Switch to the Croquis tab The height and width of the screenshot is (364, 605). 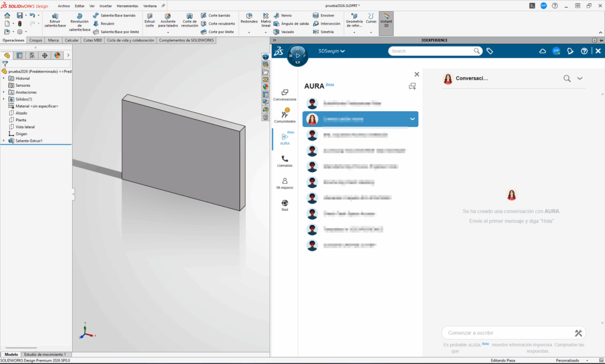coord(36,40)
